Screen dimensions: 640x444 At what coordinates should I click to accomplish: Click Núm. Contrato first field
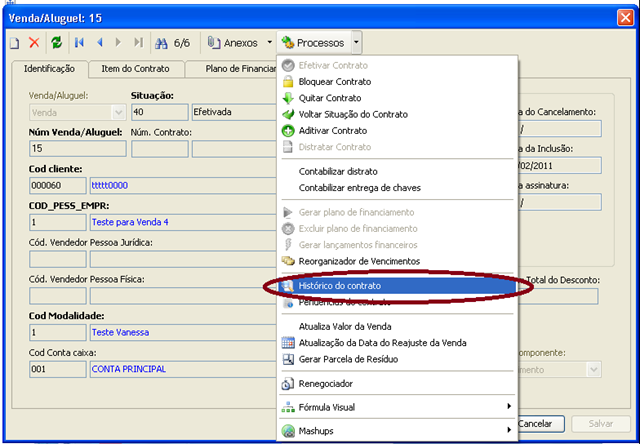[160, 149]
